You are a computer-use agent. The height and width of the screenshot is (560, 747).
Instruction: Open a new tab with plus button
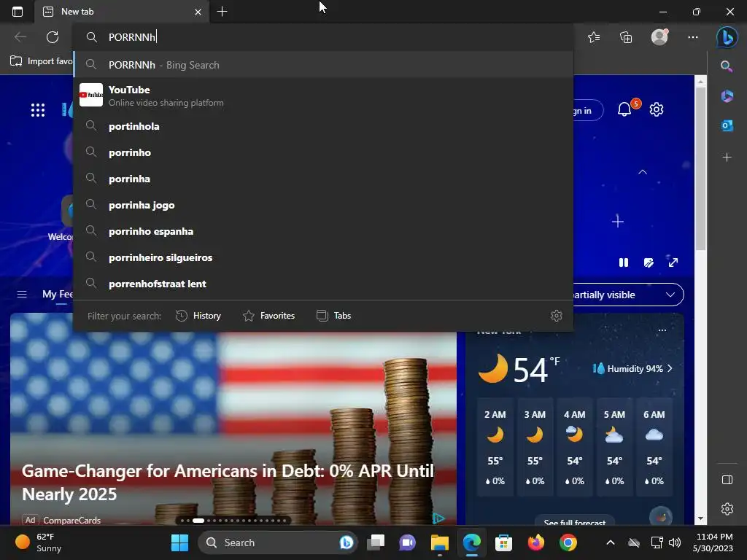(222, 12)
